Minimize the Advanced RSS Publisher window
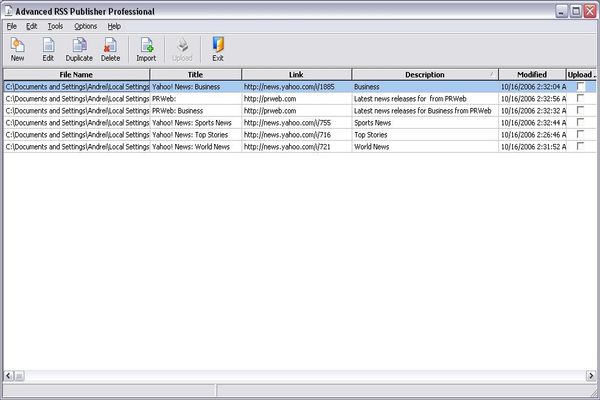 tap(561, 11)
